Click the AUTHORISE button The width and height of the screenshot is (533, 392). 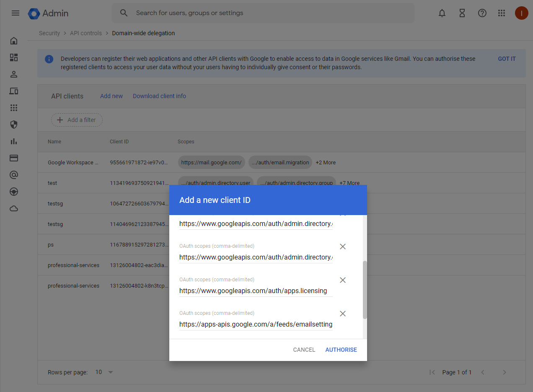(341, 350)
